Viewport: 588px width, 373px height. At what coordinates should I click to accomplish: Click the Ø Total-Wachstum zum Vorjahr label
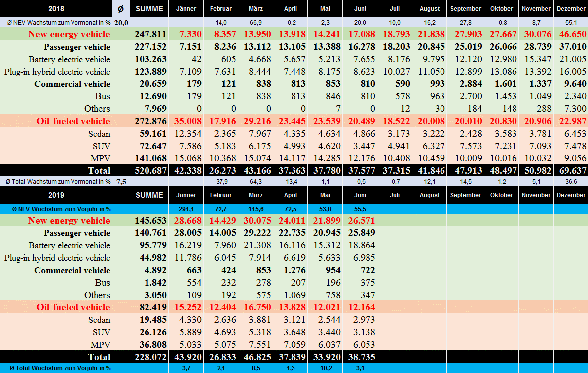[x=61, y=368]
